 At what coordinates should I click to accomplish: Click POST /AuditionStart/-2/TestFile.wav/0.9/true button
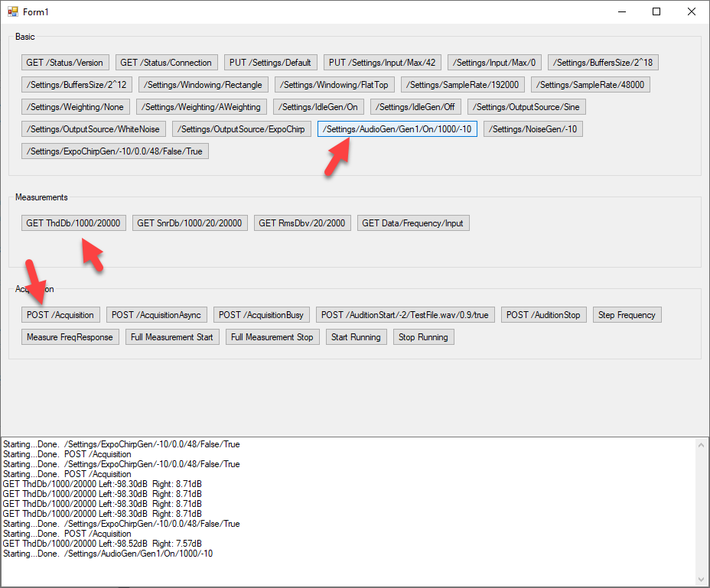[x=405, y=314]
